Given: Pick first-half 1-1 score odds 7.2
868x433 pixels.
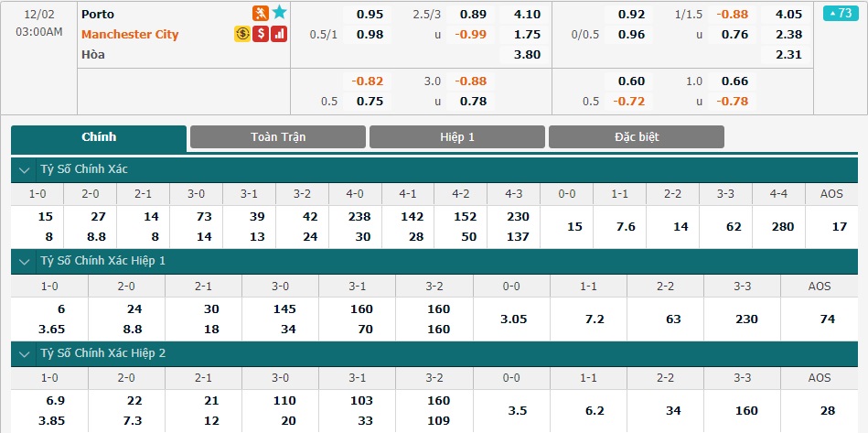Looking at the screenshot, I should (588, 319).
